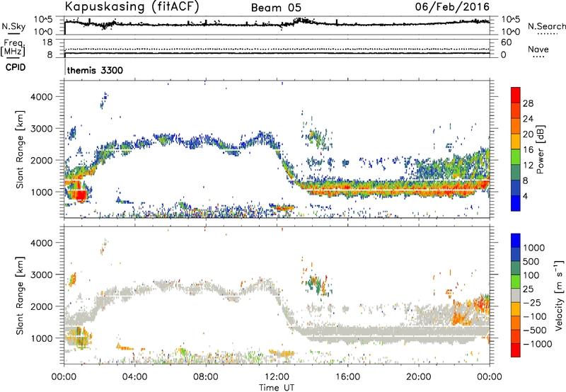Click the 'CPID' label
Viewport: 566px width, 392px height.
[16, 67]
